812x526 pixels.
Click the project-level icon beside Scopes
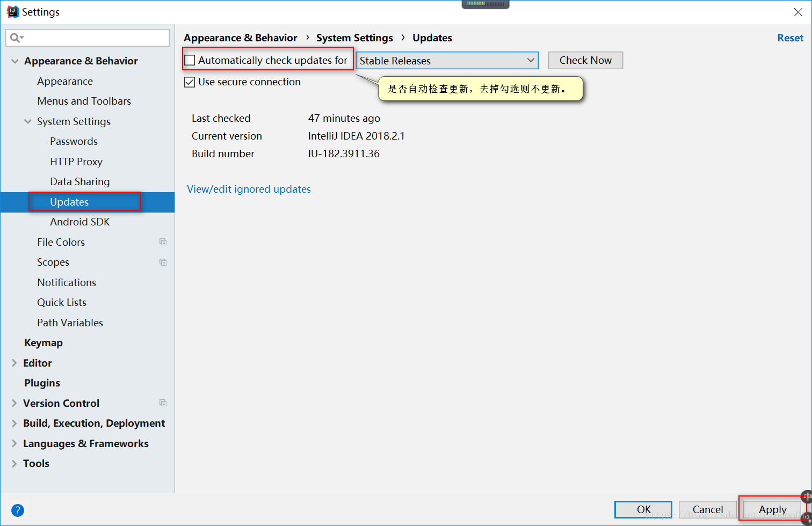(163, 262)
